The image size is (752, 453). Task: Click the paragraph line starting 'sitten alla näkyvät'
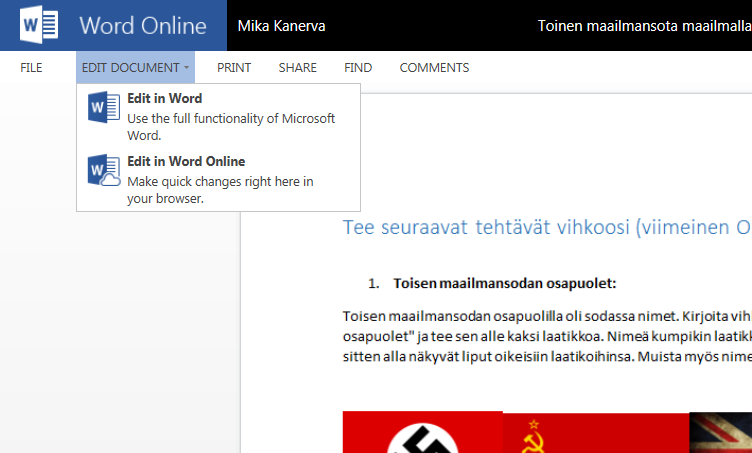click(x=547, y=357)
